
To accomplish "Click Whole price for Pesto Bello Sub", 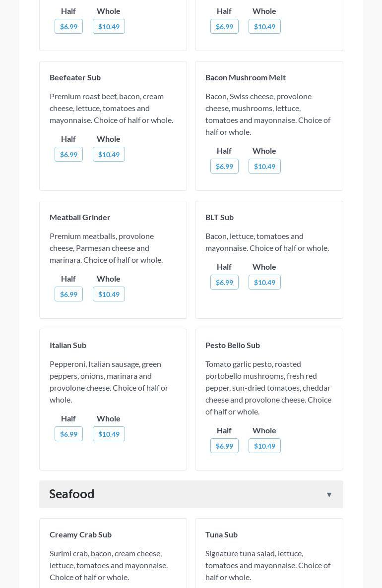I will [x=264, y=446].
